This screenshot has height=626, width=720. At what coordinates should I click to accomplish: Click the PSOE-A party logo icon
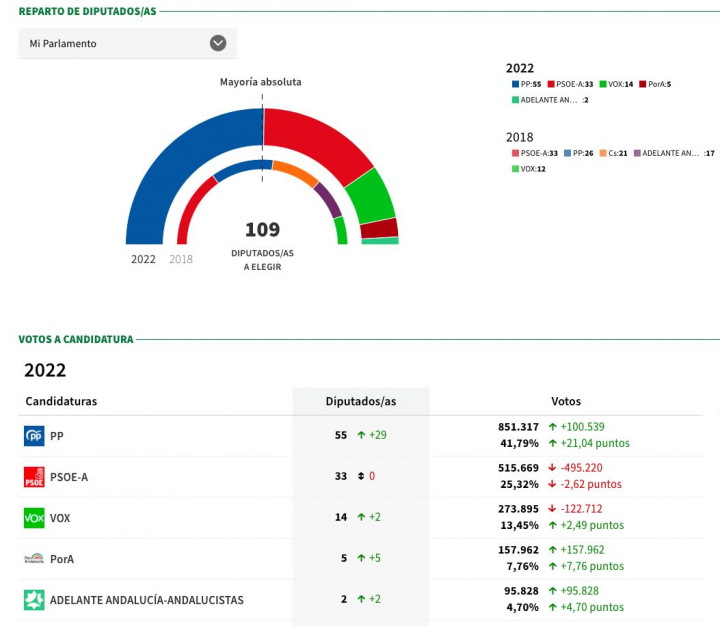[x=34, y=477]
